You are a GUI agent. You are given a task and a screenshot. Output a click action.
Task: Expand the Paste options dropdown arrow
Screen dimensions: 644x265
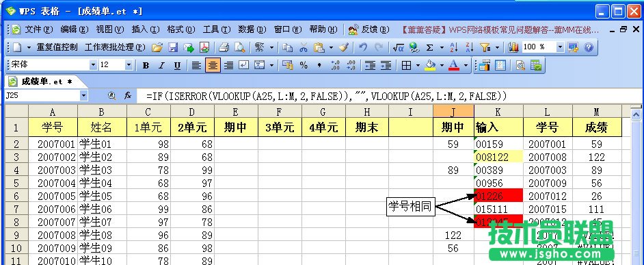click(x=331, y=48)
